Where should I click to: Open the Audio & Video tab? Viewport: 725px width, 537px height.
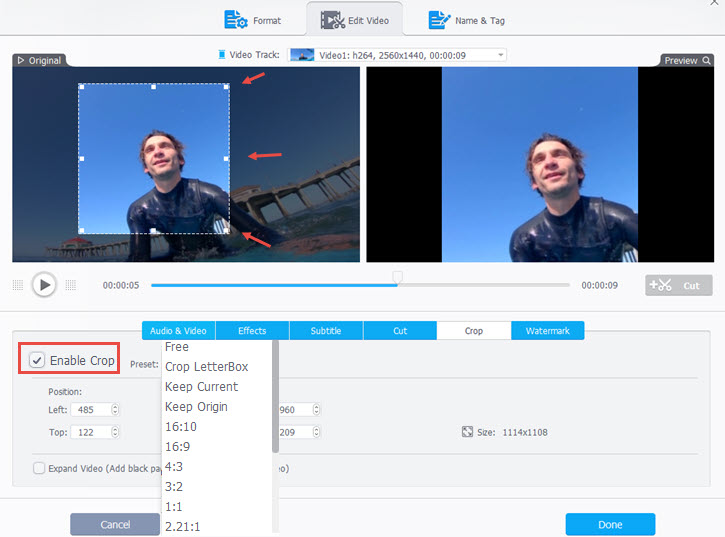178,331
